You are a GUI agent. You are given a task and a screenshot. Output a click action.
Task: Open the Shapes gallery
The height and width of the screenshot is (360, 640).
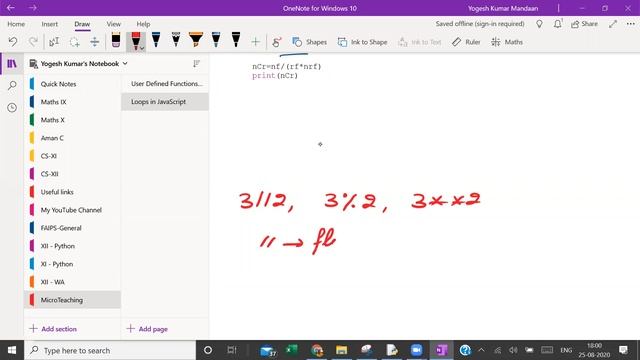click(x=309, y=42)
